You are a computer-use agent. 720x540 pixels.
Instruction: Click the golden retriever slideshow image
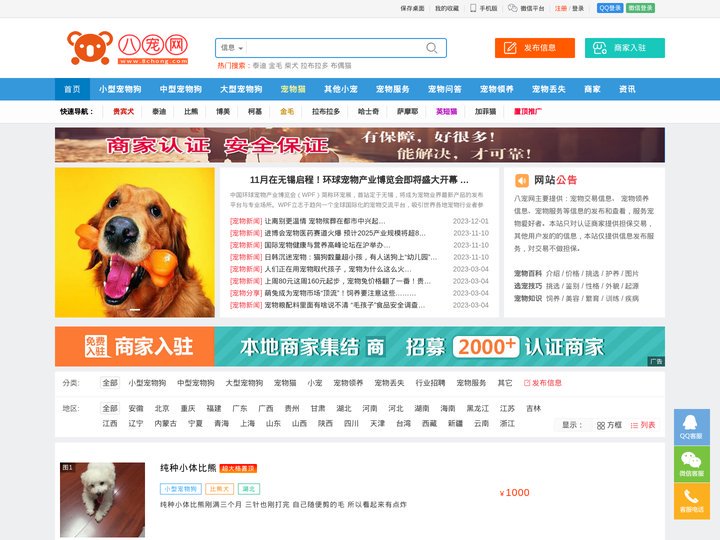click(x=135, y=242)
